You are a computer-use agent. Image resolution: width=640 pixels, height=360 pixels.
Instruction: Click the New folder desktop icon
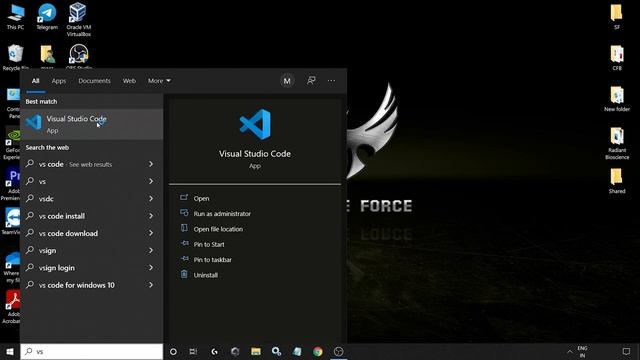(x=617, y=99)
